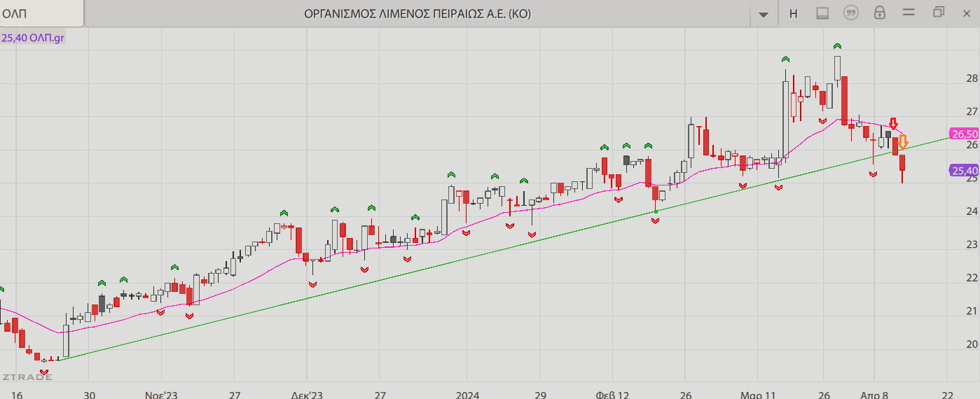
Task: Open the quote comments bubble icon
Action: coord(851,13)
